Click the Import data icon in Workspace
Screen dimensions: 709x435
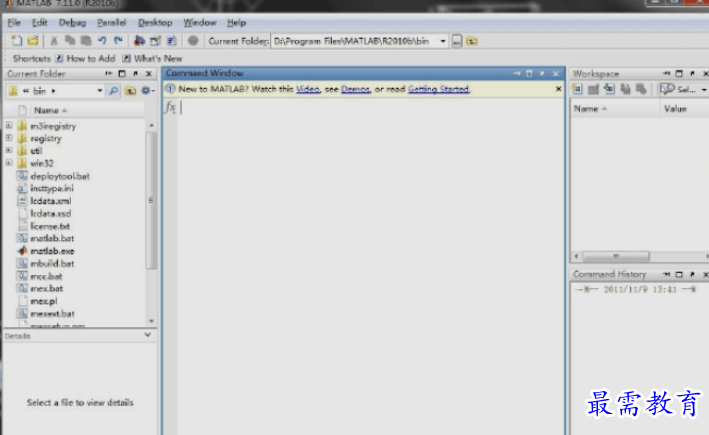pos(609,89)
